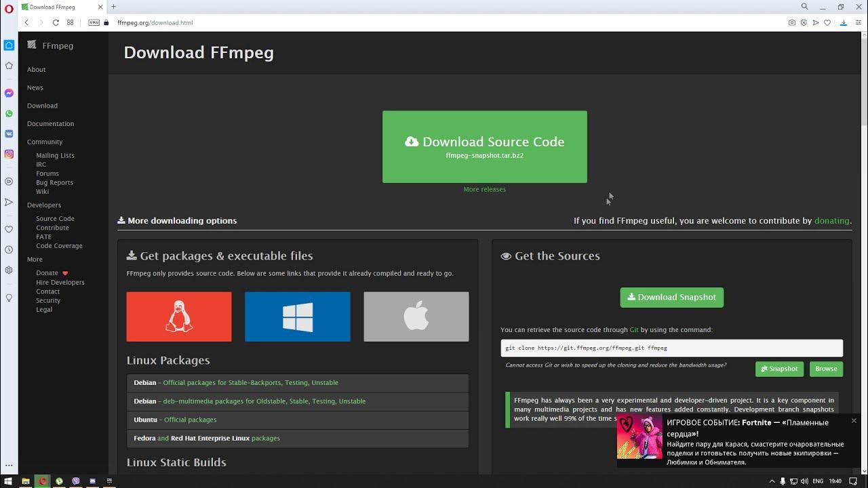This screenshot has height=488, width=868.
Task: Open the sidebar home icon
Action: click(x=9, y=45)
